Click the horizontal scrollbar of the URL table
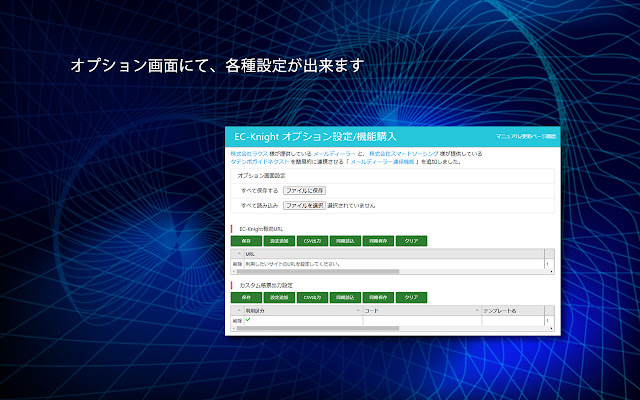The height and width of the screenshot is (400, 640). [x=318, y=271]
